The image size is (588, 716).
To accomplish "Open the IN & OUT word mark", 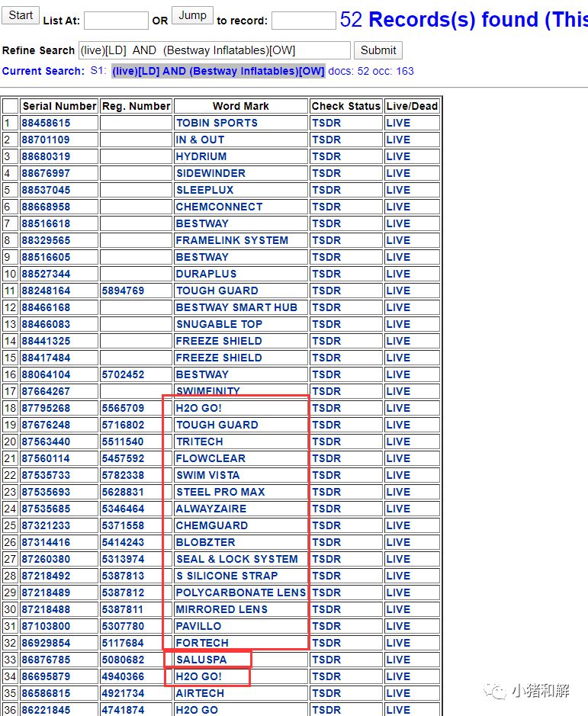I will [200, 140].
